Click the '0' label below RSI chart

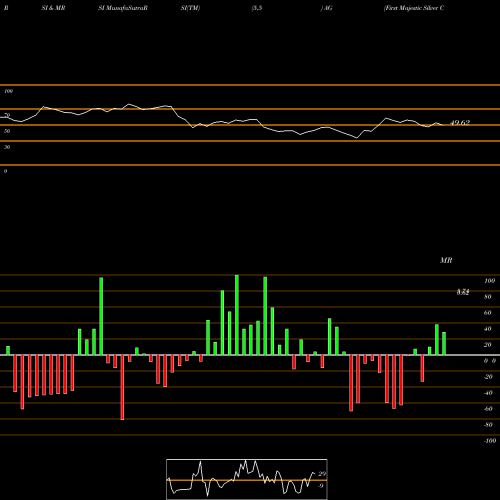point(5,171)
